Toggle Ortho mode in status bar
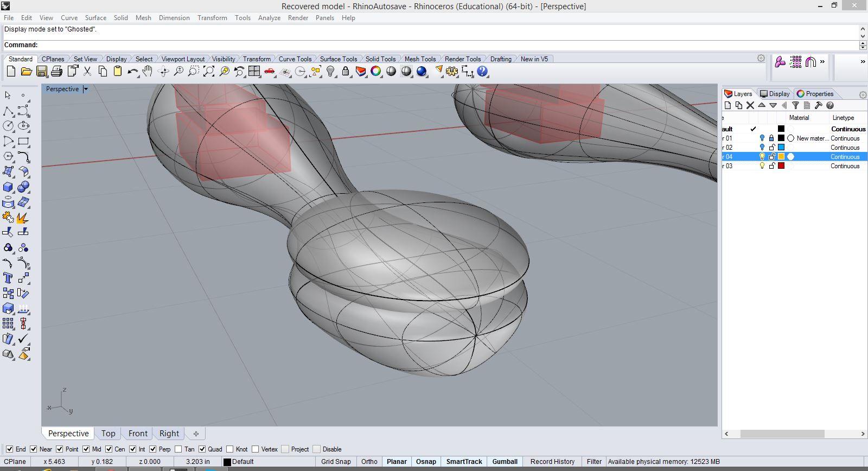Viewport: 868px width, 471px height. click(369, 462)
